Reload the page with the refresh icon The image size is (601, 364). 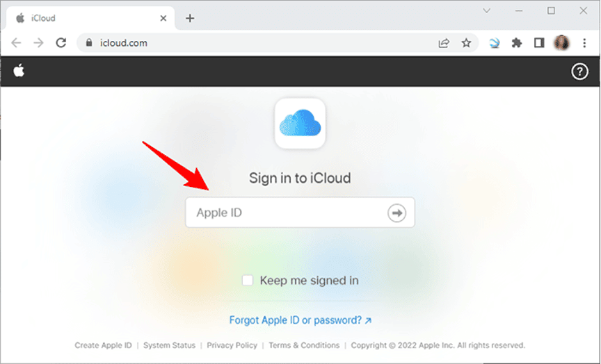click(61, 43)
